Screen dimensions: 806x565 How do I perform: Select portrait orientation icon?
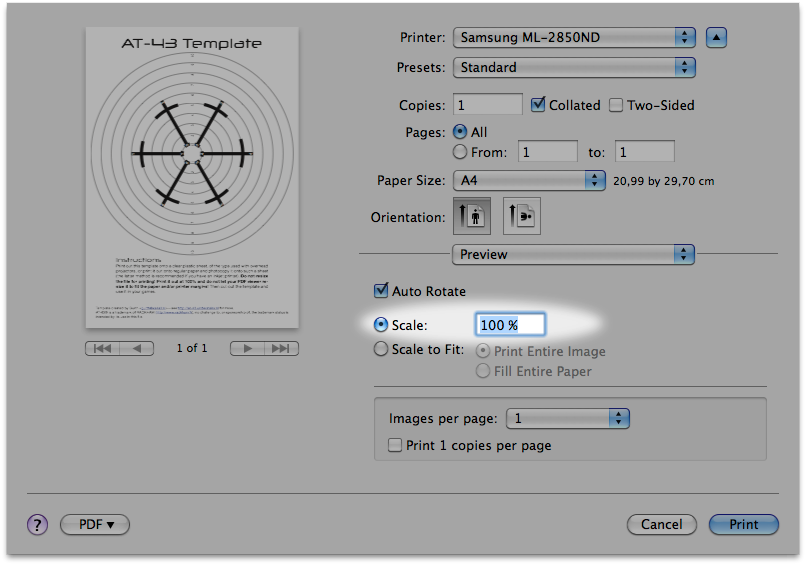point(471,216)
